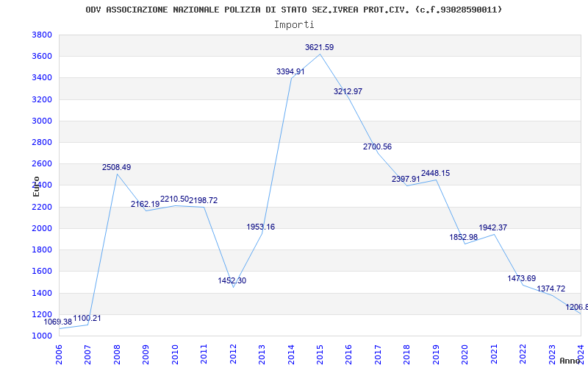Image resolution: width=588 pixels, height=368 pixels.
Task: Click y-axis tick 3000
Action: [x=42, y=121]
